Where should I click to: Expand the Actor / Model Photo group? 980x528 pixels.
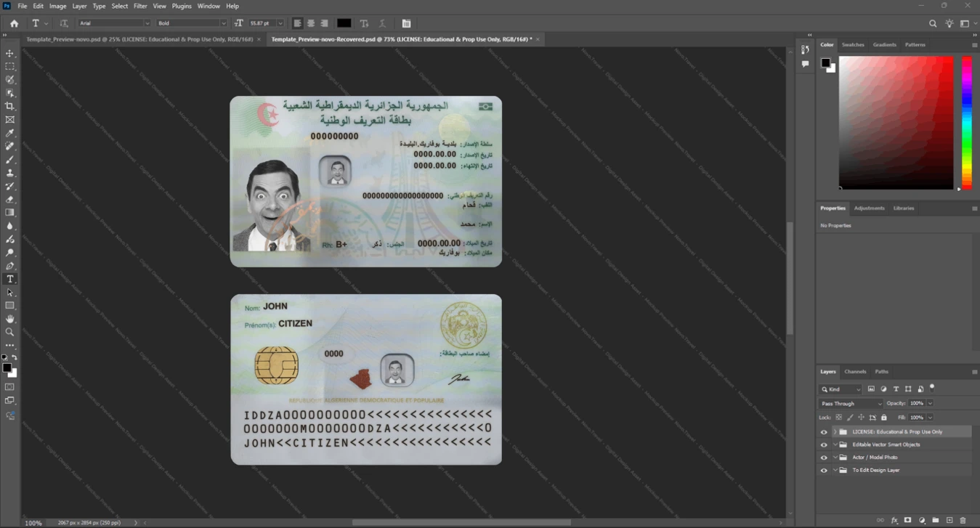835,458
